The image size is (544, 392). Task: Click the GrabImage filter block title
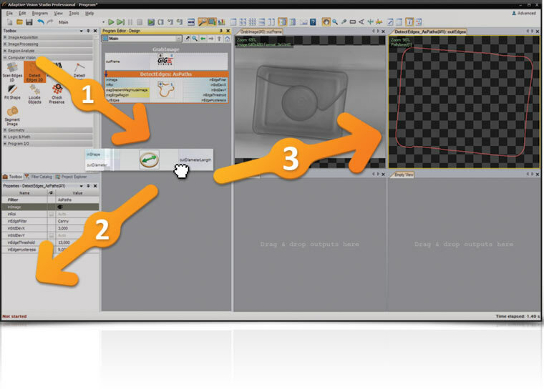point(166,49)
